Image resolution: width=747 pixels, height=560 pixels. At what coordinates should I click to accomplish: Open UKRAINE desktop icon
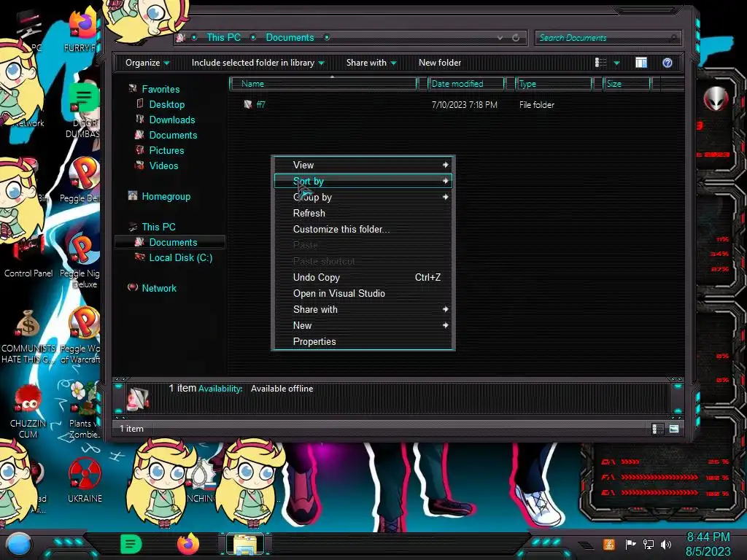pyautogui.click(x=85, y=480)
